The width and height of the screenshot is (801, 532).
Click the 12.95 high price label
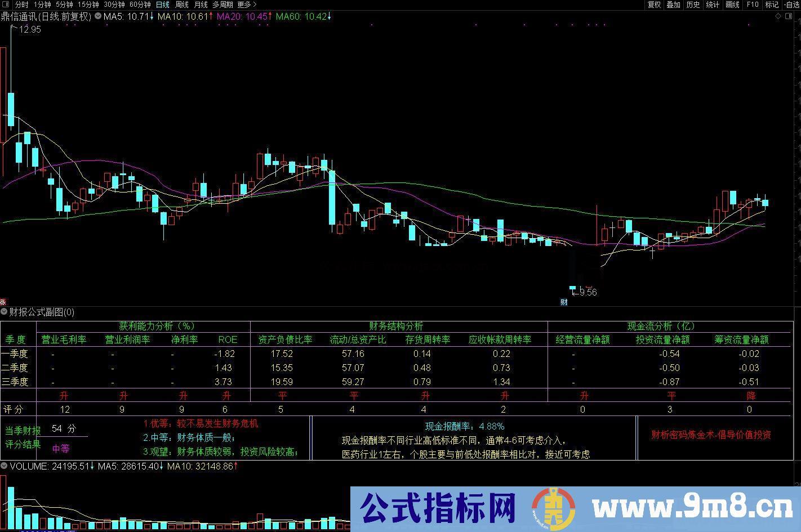click(x=30, y=29)
